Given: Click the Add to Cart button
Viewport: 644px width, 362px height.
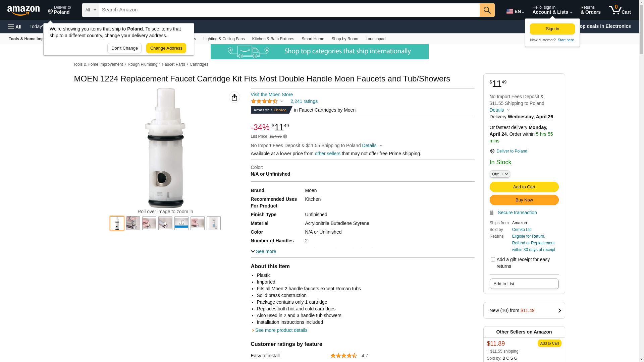Looking at the screenshot, I should coord(524,187).
